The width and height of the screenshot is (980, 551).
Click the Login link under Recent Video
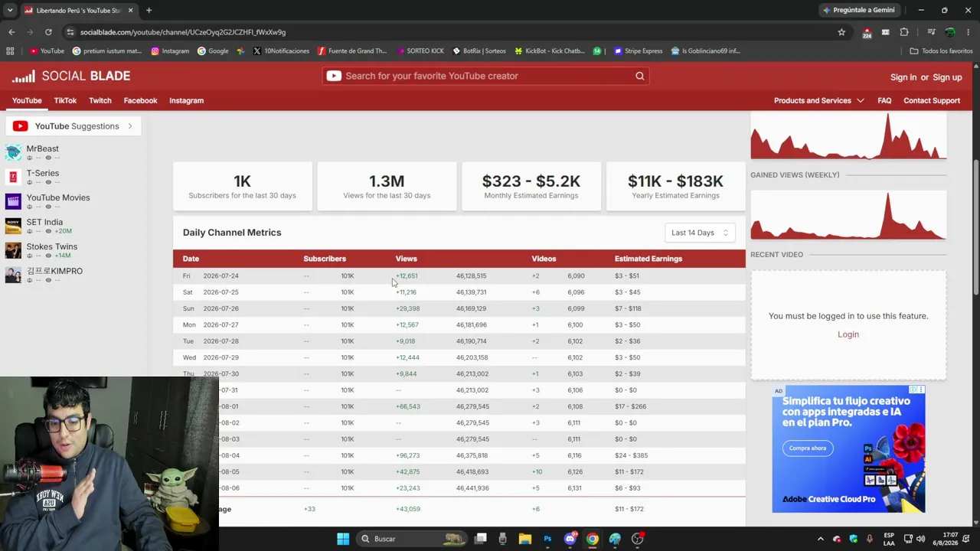[848, 334]
